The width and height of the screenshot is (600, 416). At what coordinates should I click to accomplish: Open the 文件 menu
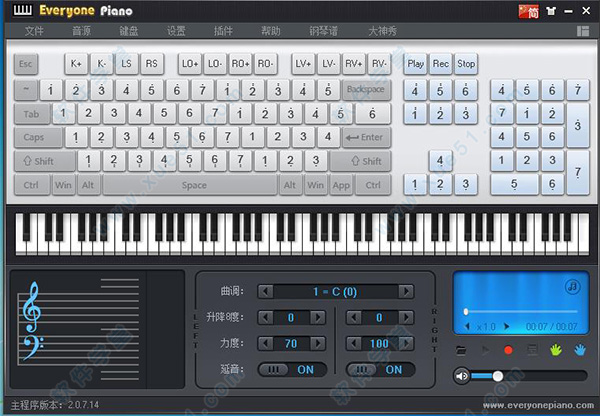click(x=35, y=32)
